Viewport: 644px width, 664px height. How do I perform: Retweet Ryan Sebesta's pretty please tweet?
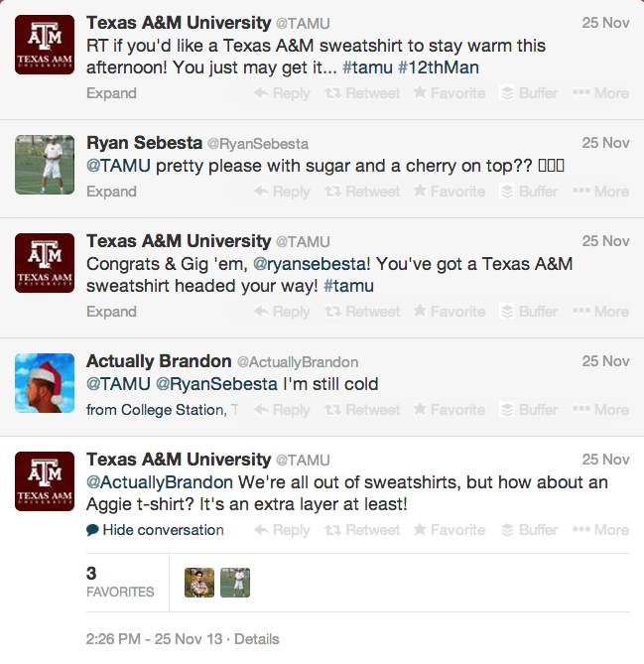[362, 192]
